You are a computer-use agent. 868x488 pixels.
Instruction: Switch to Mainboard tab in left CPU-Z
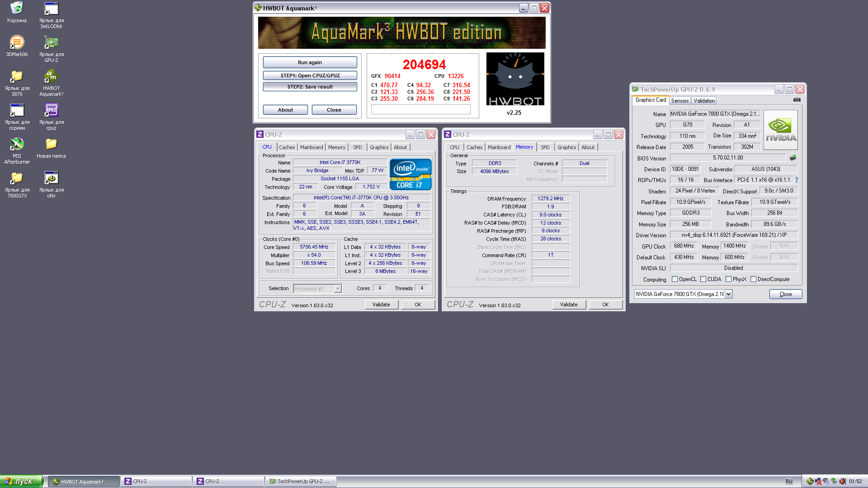[x=311, y=147]
